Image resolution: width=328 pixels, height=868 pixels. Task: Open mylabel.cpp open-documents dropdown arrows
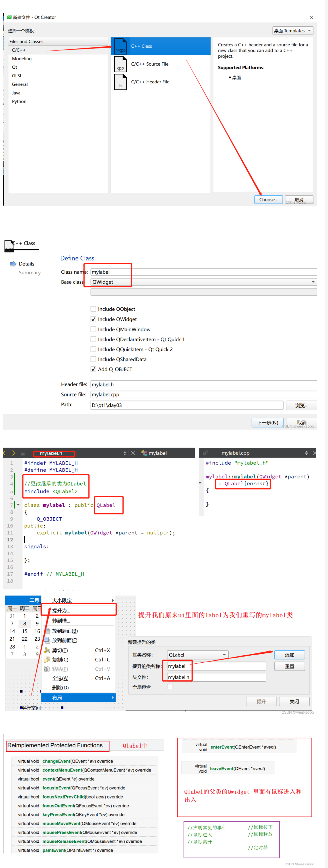[306, 453]
